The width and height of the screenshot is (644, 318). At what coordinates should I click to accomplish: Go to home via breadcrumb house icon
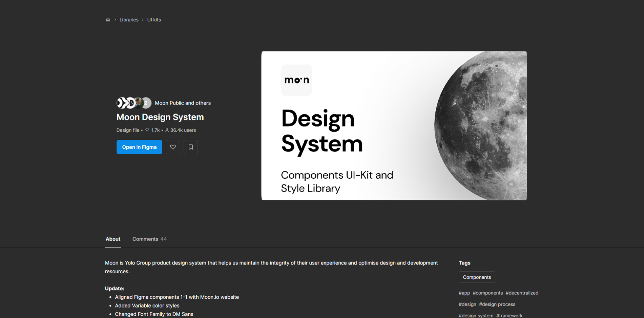tap(108, 20)
